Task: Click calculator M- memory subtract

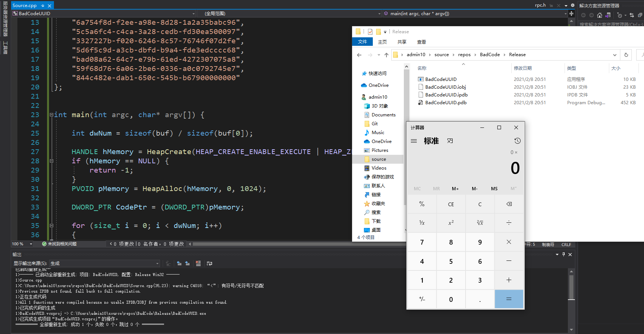Action: 475,188
